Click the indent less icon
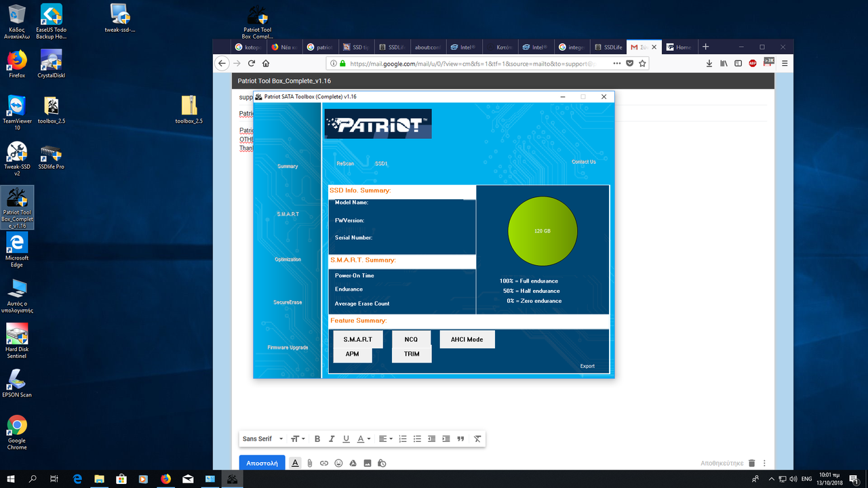The width and height of the screenshot is (868, 488). click(431, 439)
